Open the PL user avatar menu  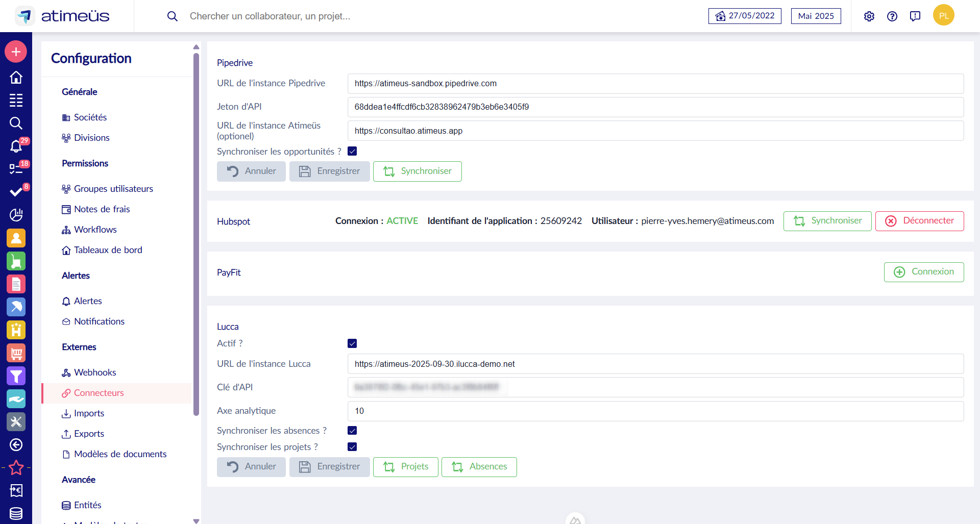point(944,15)
